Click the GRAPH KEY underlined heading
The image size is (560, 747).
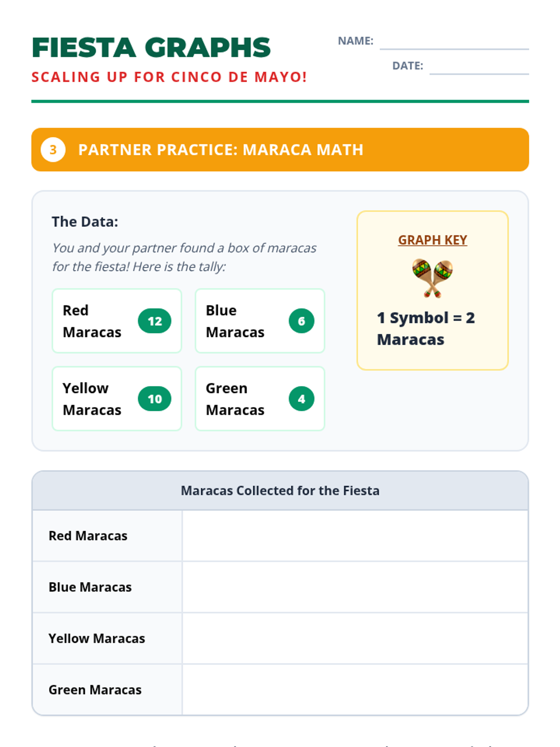coord(433,240)
